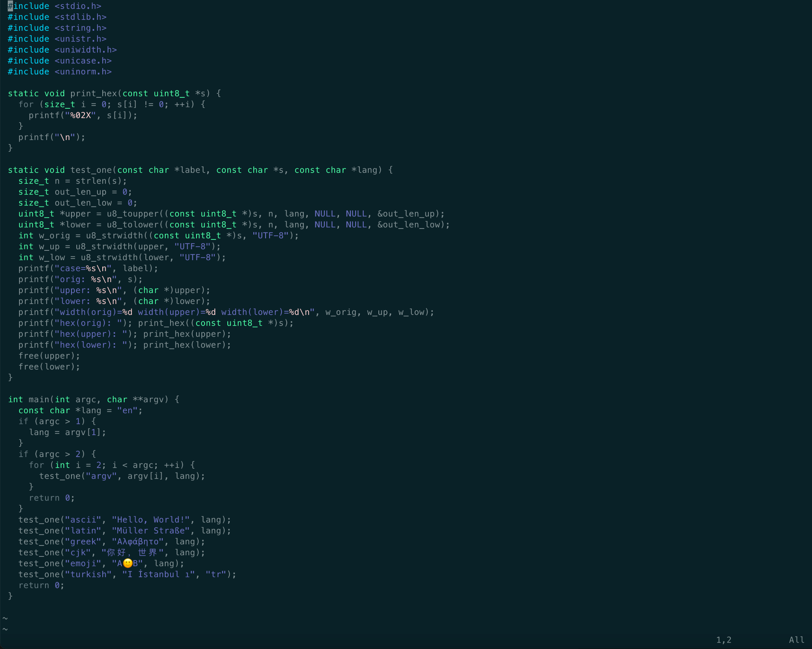Click the Greek "Αλφάβητο" string literal
Viewport: 812px width, 649px height.
tap(138, 542)
